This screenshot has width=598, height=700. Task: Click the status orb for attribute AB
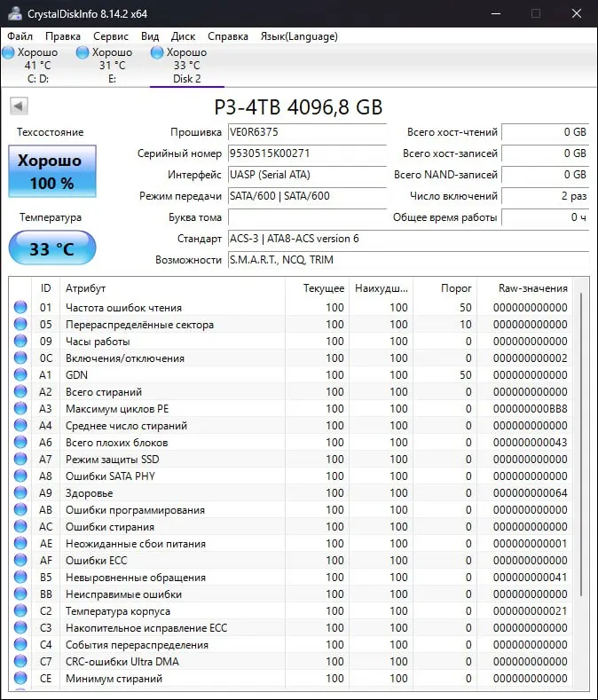20,509
